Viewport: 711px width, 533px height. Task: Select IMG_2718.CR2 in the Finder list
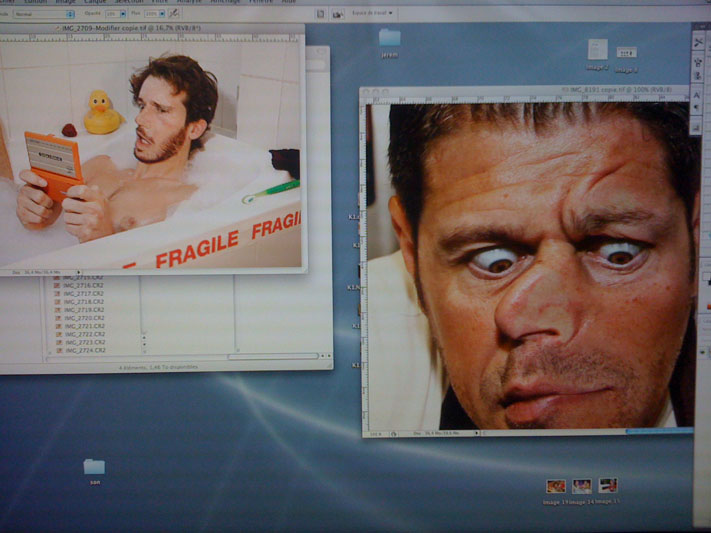pos(79,302)
